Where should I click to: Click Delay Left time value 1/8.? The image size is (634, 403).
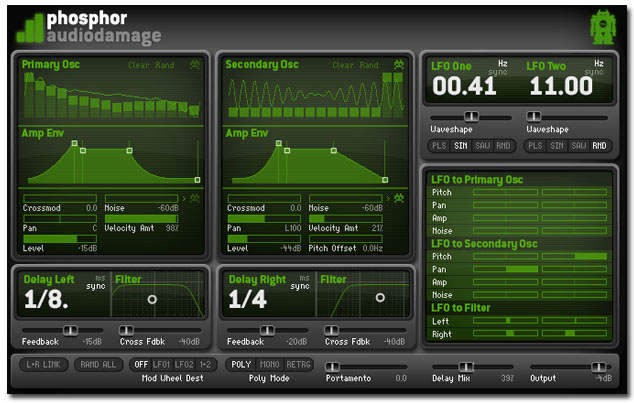[46, 300]
